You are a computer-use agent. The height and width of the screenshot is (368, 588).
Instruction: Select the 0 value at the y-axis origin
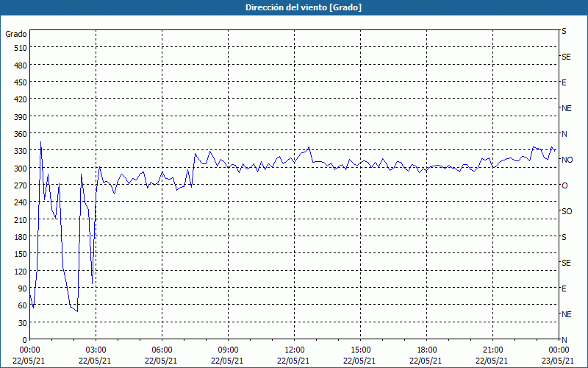(x=25, y=340)
